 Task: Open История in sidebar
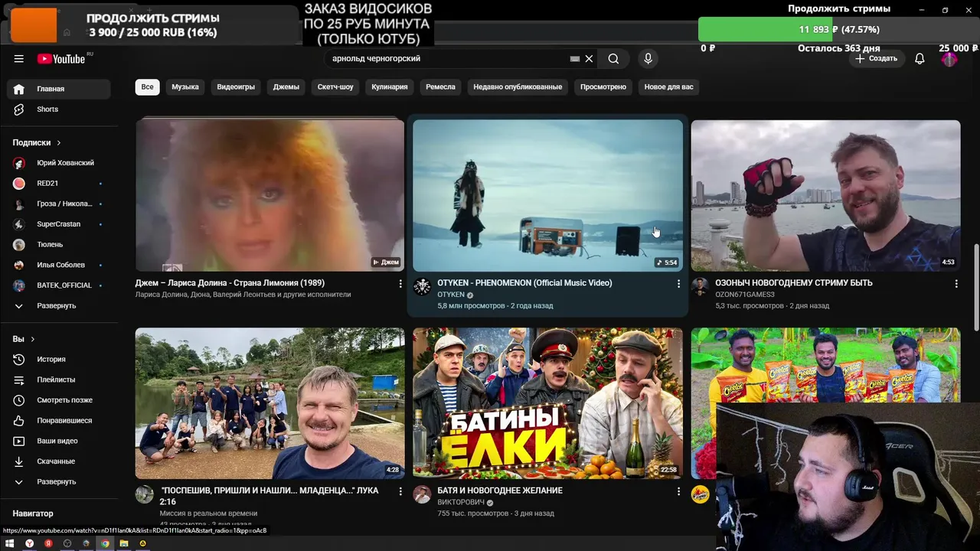click(59, 360)
